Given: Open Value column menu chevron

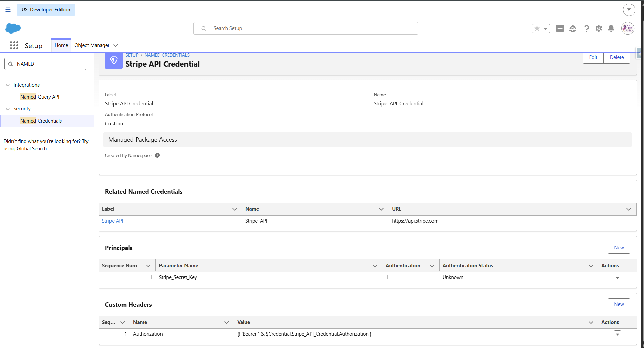Looking at the screenshot, I should 591,322.
